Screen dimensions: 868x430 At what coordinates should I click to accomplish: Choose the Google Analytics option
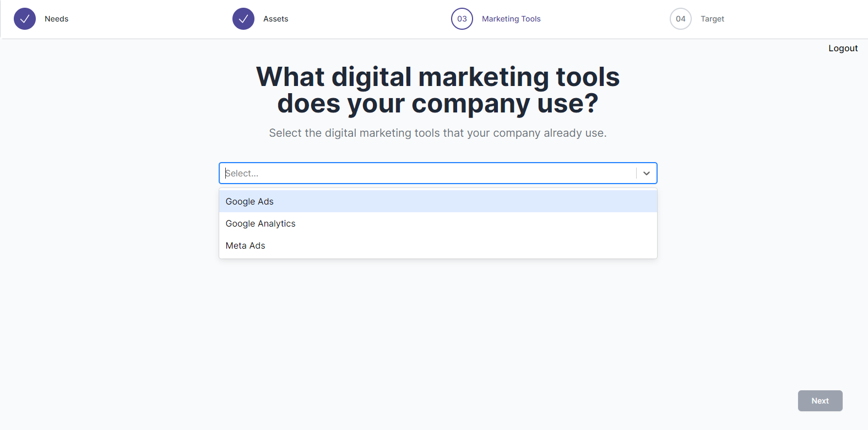(x=261, y=224)
